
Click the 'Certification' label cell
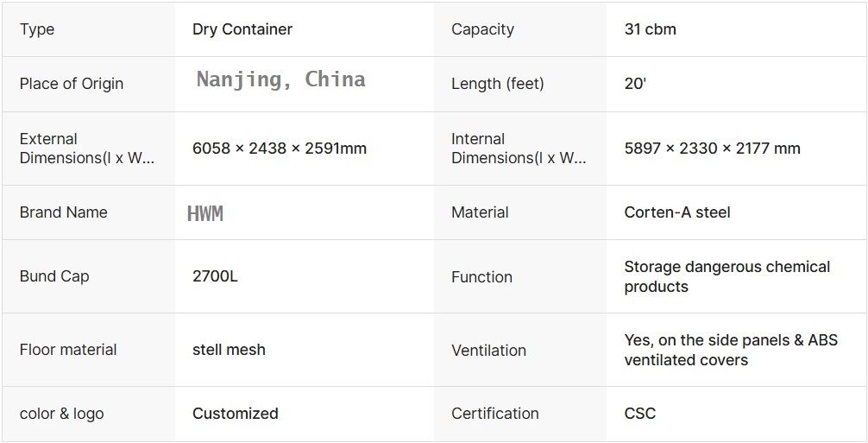494,414
